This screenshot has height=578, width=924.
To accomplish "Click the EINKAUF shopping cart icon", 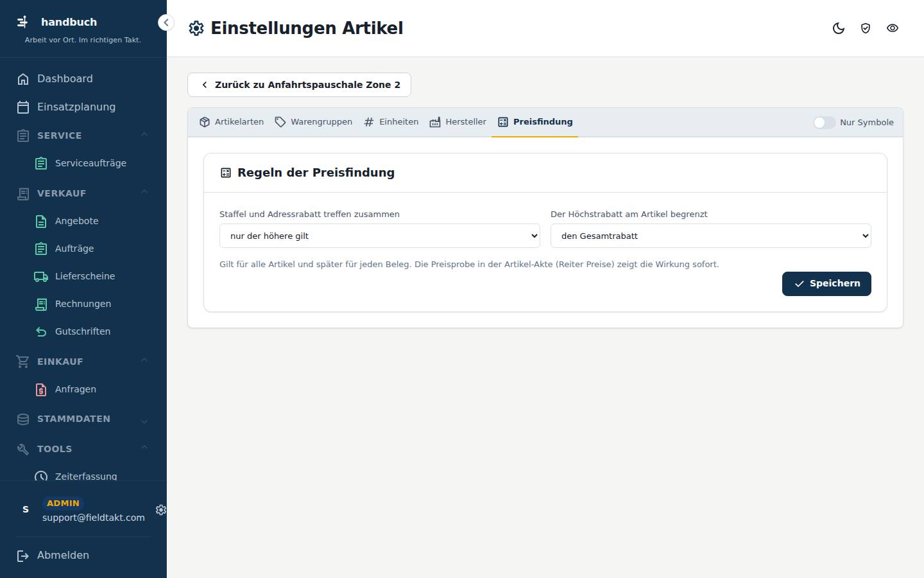I will tap(23, 362).
